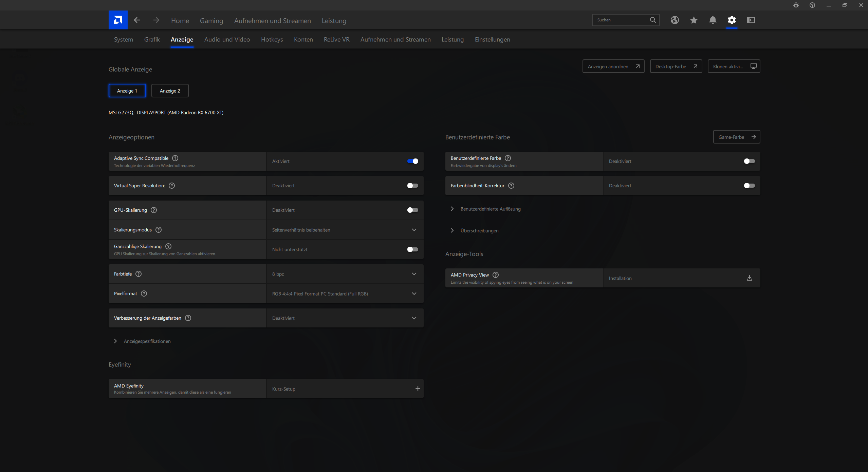Expand the Anzeigespezifikationen section
868x472 pixels.
[147, 341]
